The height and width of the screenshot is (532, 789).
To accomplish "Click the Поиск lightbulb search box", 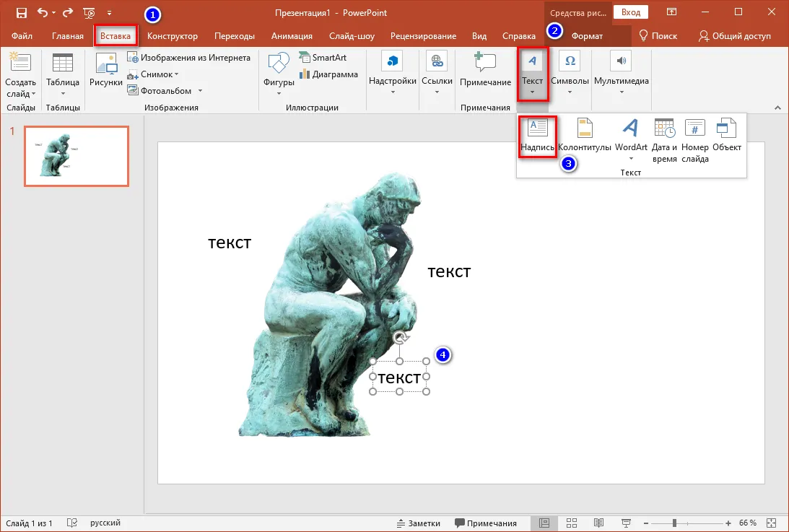I will click(658, 36).
